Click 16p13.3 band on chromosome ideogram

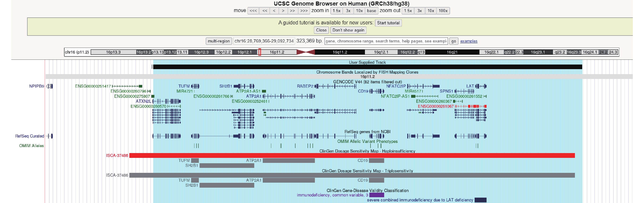coord(113,52)
